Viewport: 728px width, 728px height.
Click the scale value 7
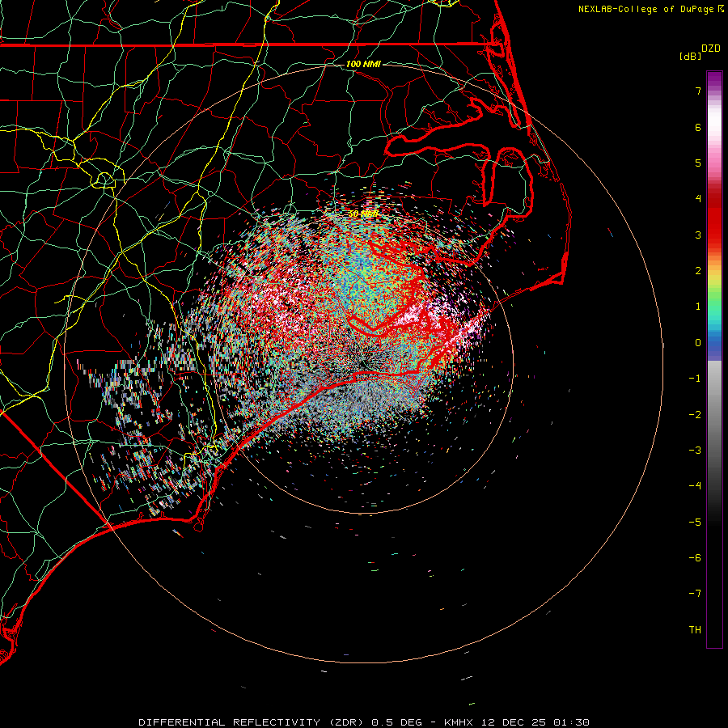point(698,91)
